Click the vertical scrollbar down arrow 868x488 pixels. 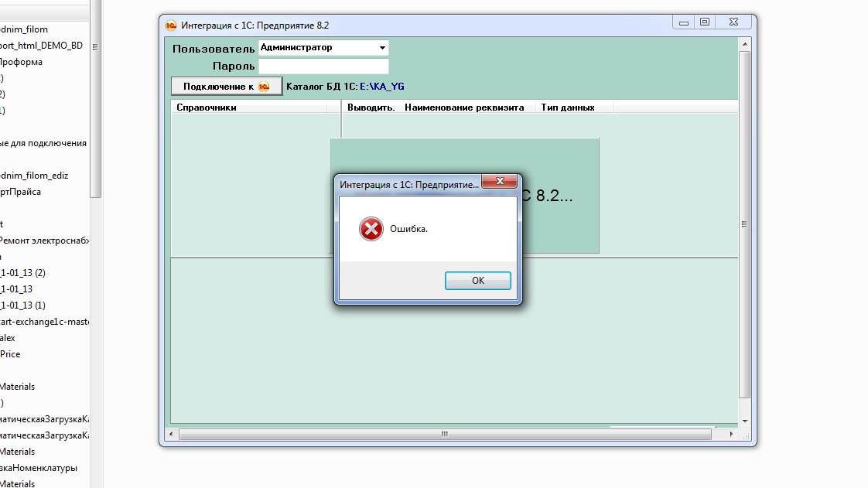pos(745,421)
